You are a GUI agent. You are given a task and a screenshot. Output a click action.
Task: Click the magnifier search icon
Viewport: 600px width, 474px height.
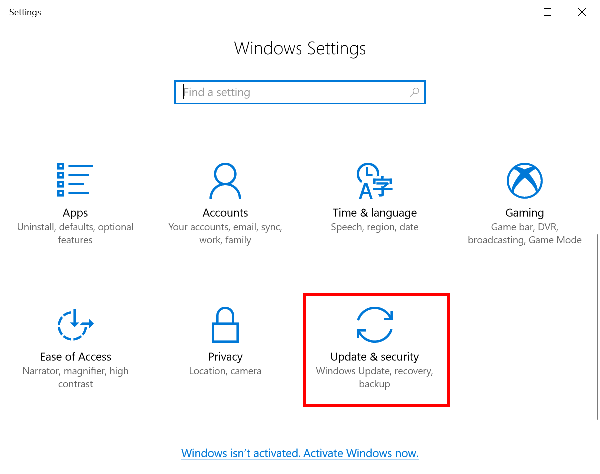(414, 92)
